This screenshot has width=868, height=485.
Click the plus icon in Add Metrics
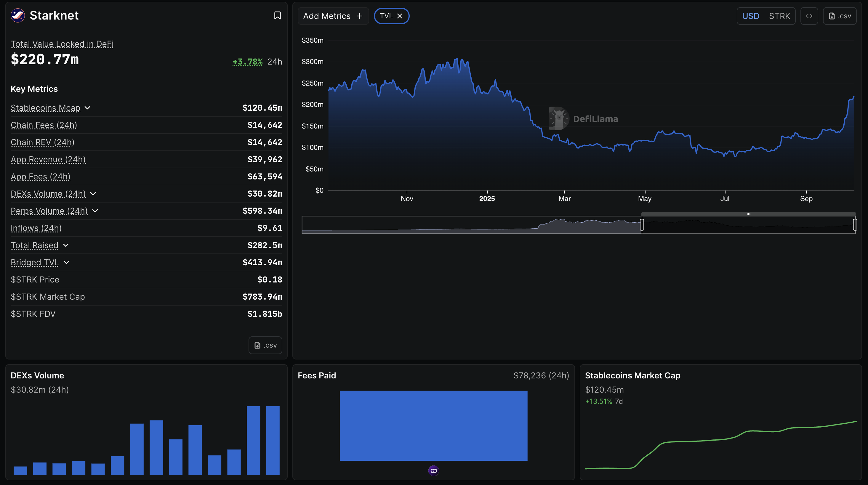pyautogui.click(x=360, y=16)
